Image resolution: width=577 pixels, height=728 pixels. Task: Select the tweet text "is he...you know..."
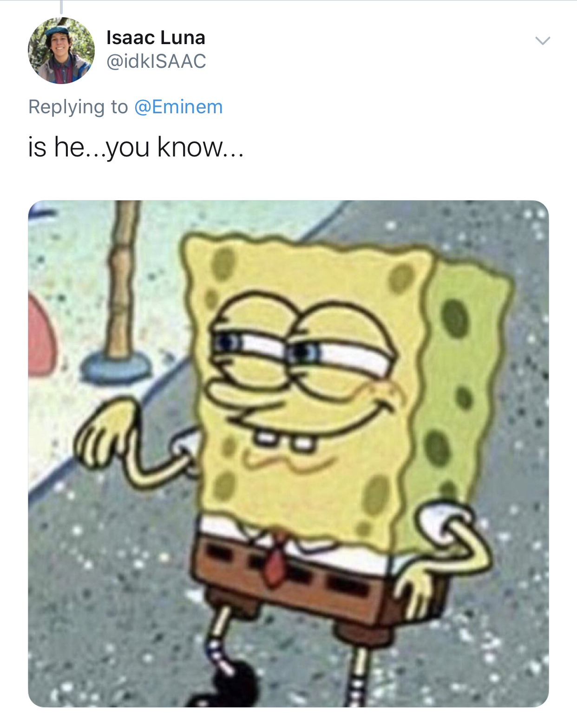pos(136,147)
